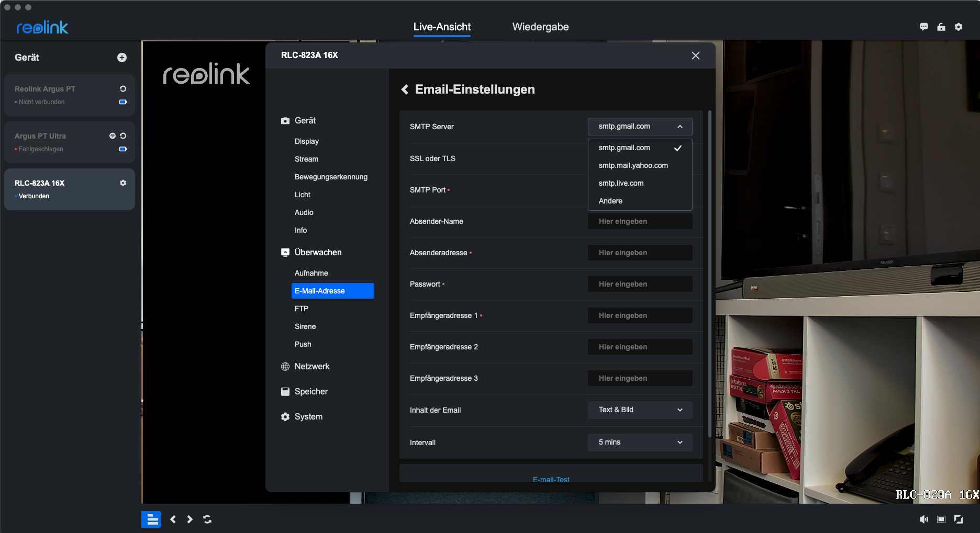Click the global settings gear in header
Screen dimensions: 980x533
(x=959, y=27)
